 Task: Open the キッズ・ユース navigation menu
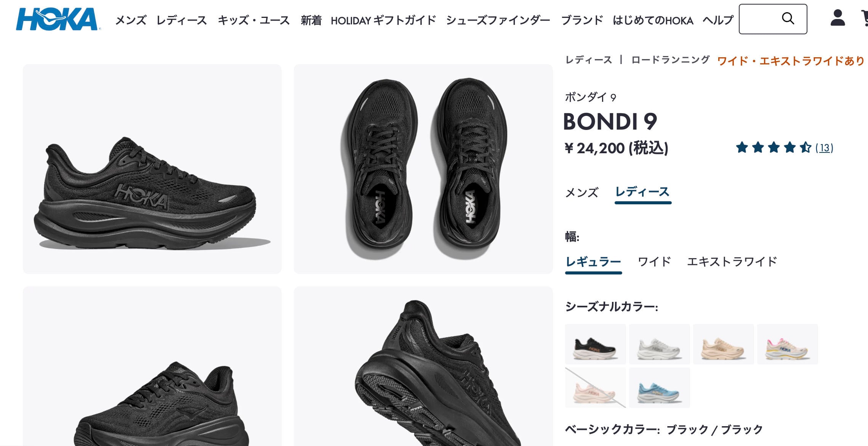253,20
